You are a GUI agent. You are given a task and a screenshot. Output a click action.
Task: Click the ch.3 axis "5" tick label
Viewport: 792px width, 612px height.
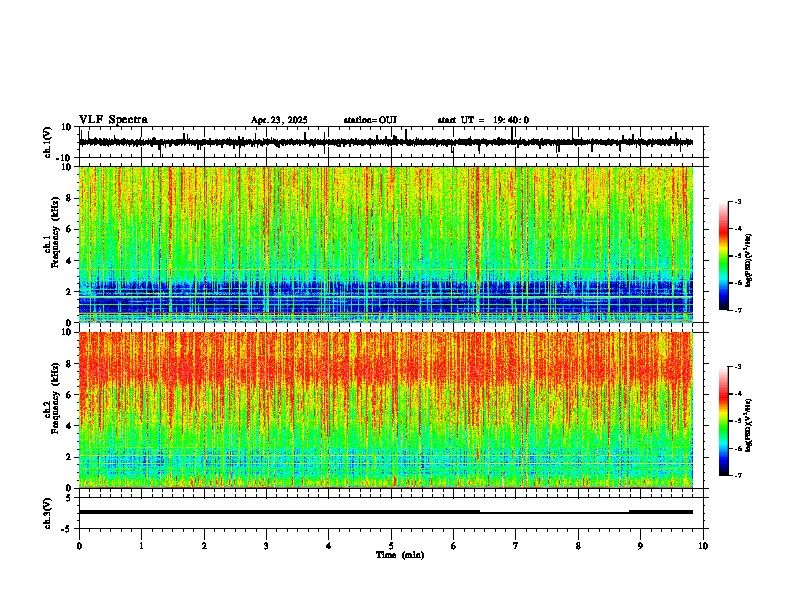pos(70,498)
